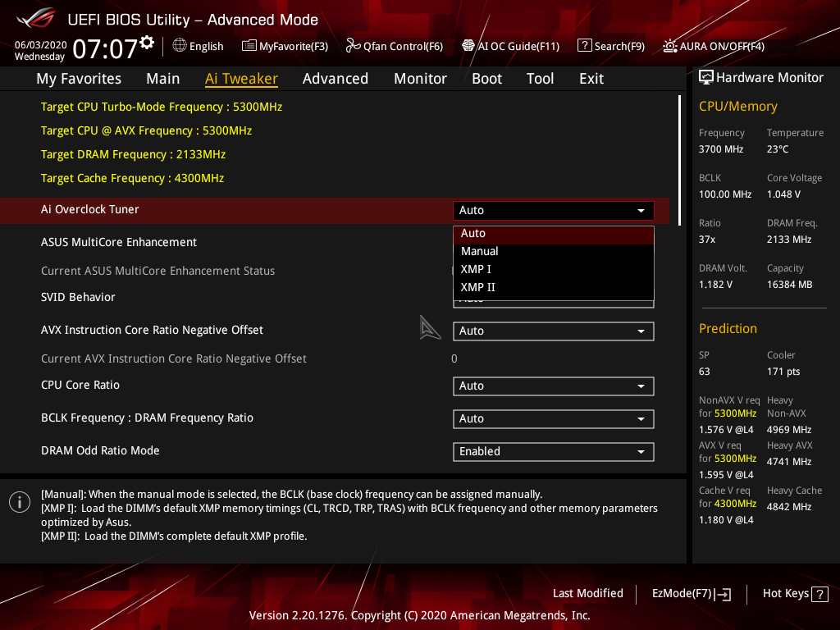
Task: Open the English language selector globe icon
Action: [x=179, y=46]
